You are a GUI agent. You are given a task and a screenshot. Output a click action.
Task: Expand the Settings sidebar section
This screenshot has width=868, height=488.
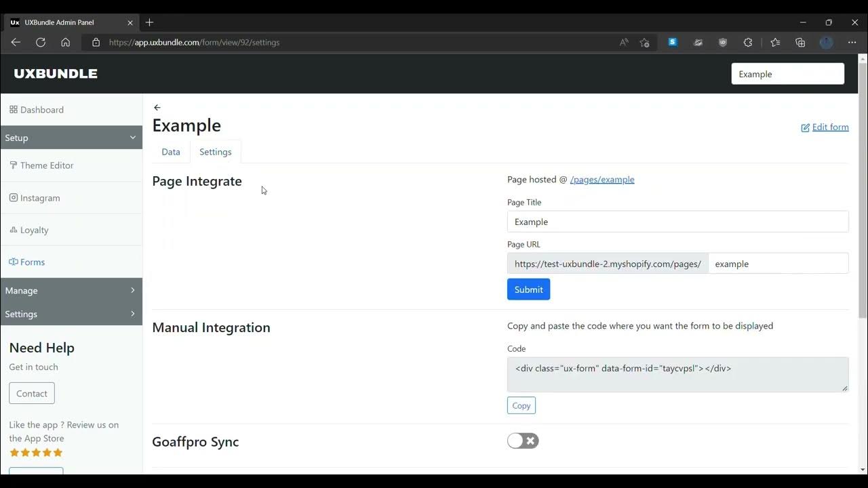point(71,314)
